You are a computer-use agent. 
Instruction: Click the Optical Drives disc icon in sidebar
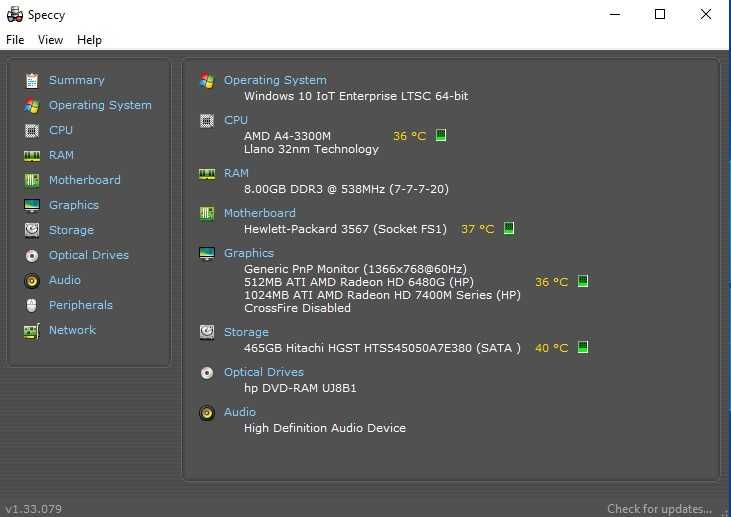[x=32, y=255]
